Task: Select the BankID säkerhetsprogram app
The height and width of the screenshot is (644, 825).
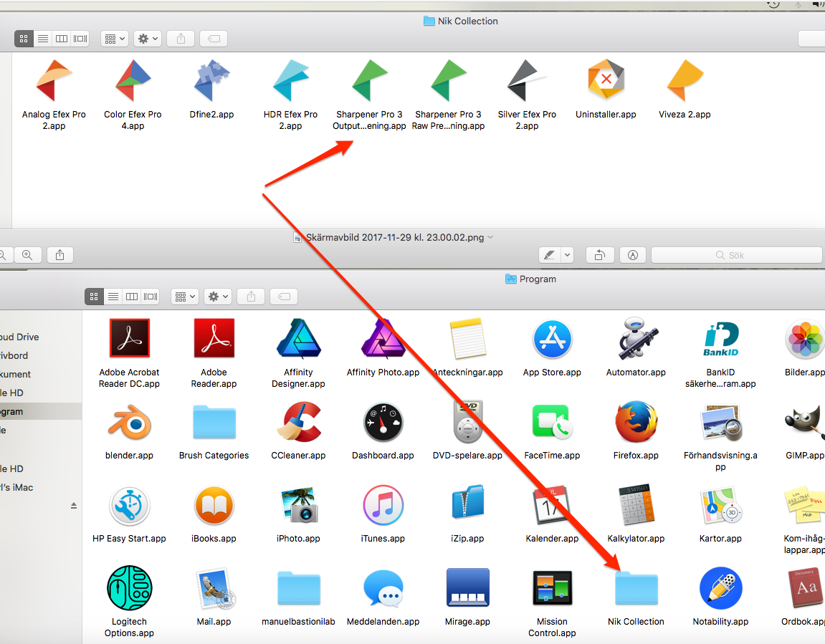Action: click(x=721, y=339)
